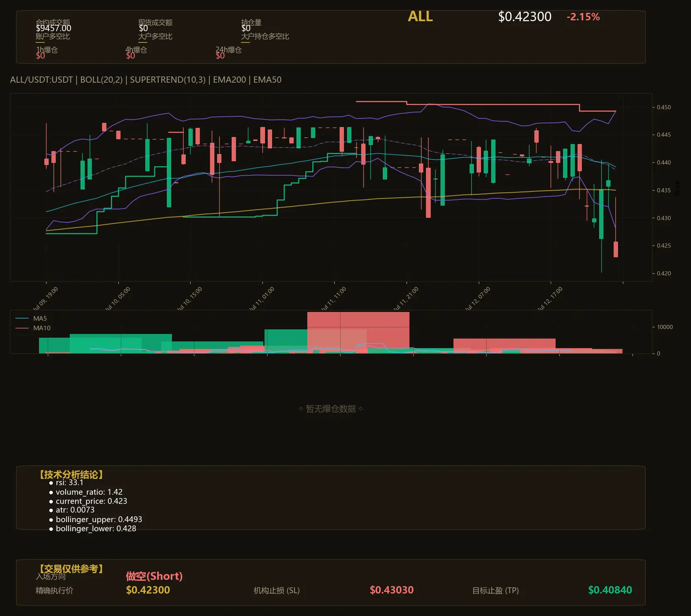Click the 精确执行价 label
Viewport: 691px width, 616px height.
point(54,591)
